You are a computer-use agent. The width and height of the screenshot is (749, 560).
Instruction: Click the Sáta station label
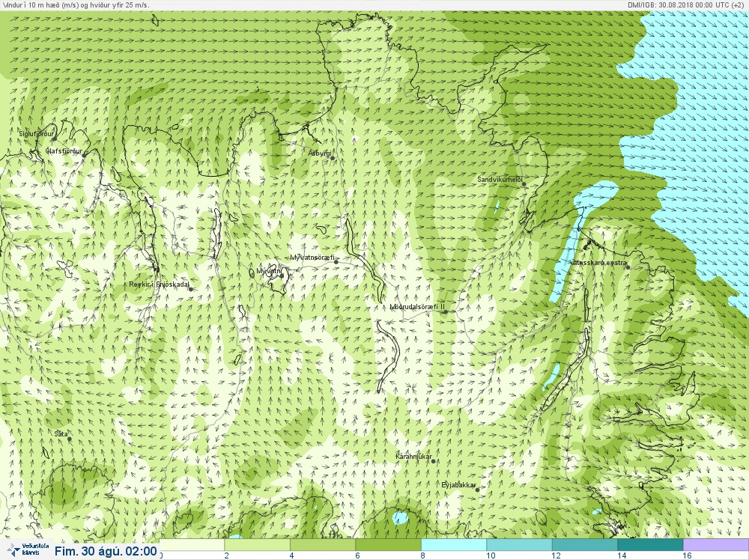click(x=61, y=434)
